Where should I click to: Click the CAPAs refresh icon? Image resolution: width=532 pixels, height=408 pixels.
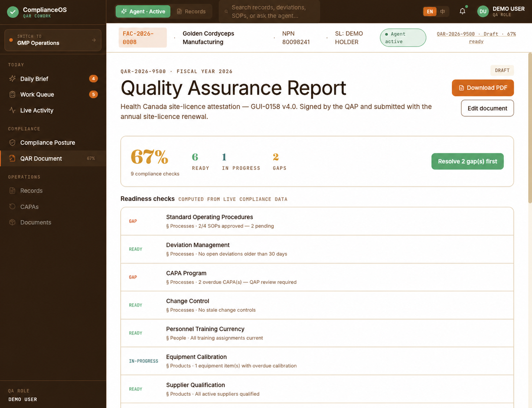12,207
